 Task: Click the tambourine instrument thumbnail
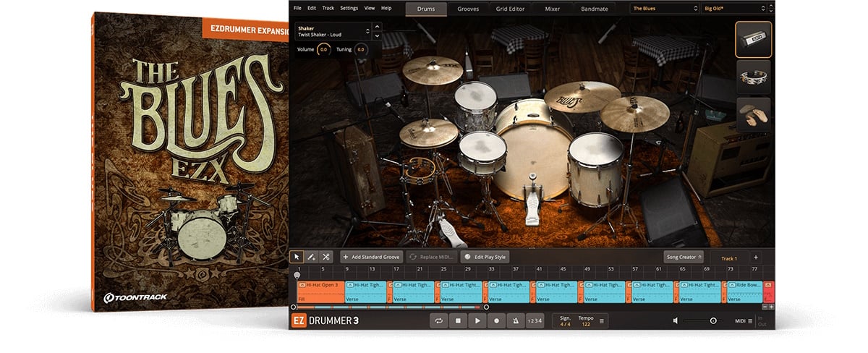pyautogui.click(x=753, y=77)
